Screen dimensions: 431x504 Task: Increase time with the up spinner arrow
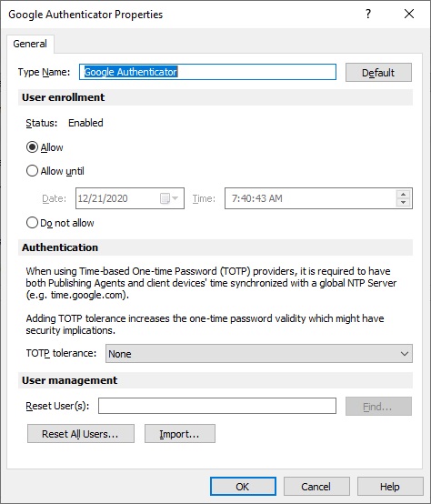coord(403,194)
